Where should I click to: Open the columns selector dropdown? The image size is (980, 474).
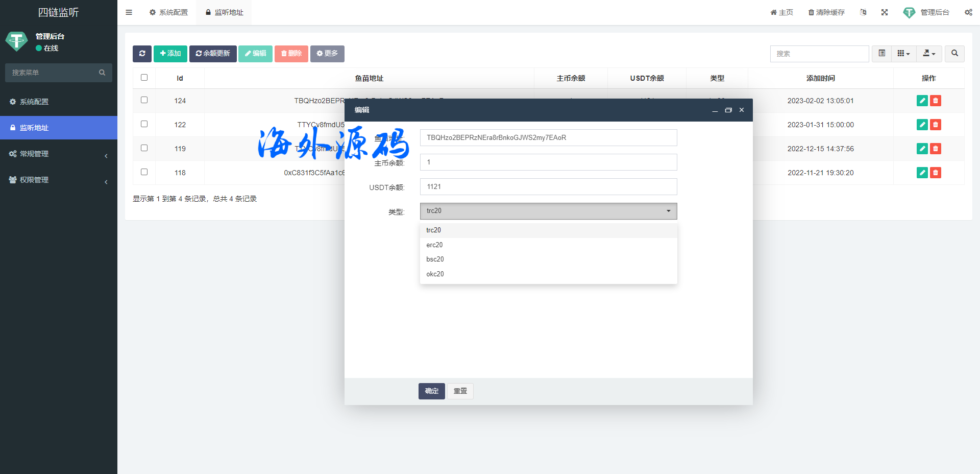[x=903, y=54]
